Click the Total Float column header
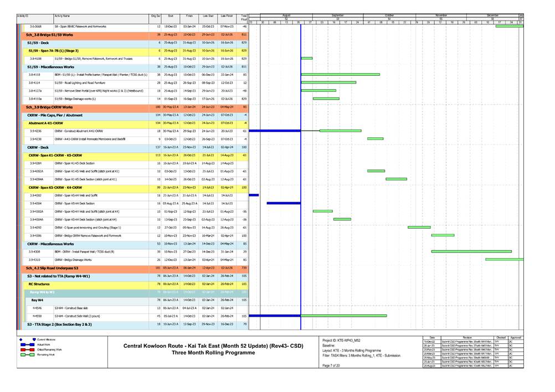This screenshot has height=392, width=555. click(243, 18)
